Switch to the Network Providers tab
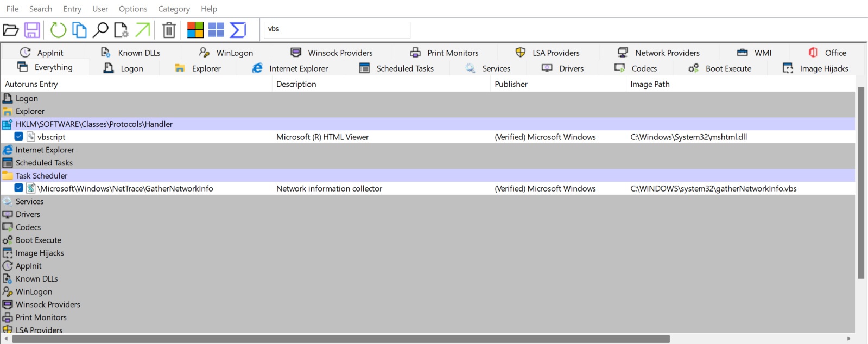The width and height of the screenshot is (868, 344). [x=659, y=53]
